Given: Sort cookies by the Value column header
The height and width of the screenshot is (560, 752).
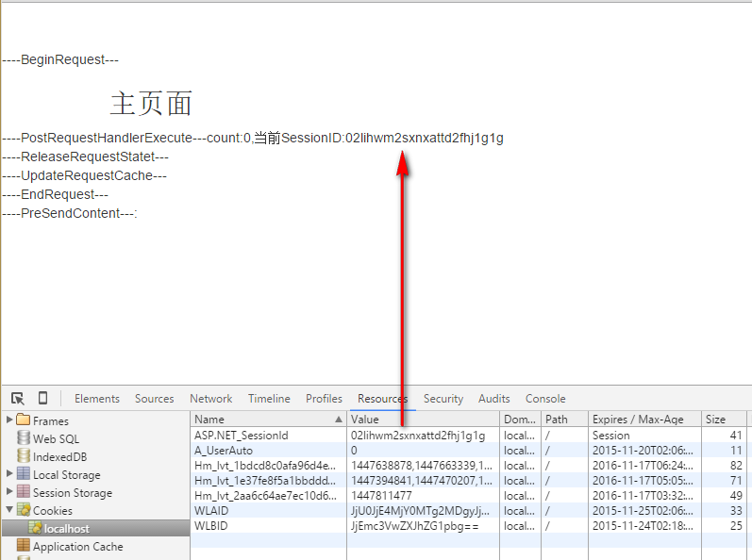Looking at the screenshot, I should click(423, 420).
